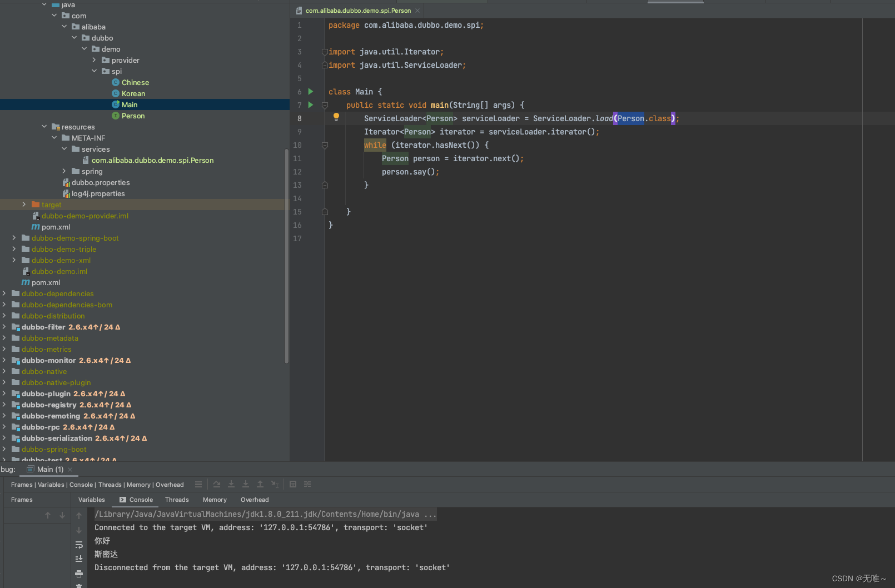Click console Up the stack trace arrow
Screen dimensions: 895x588
coord(79,516)
